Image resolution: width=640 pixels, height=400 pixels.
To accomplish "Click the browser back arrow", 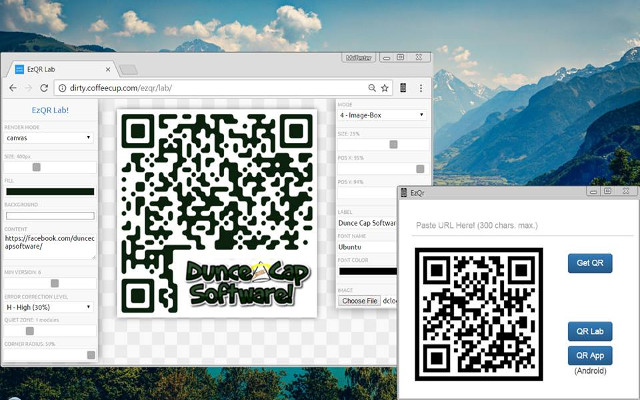I will 13,88.
